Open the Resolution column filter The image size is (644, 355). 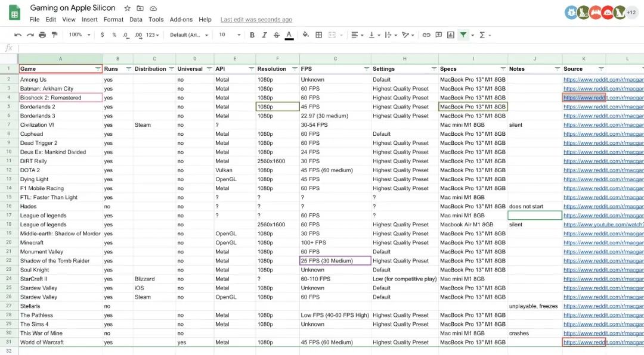tap(295, 69)
